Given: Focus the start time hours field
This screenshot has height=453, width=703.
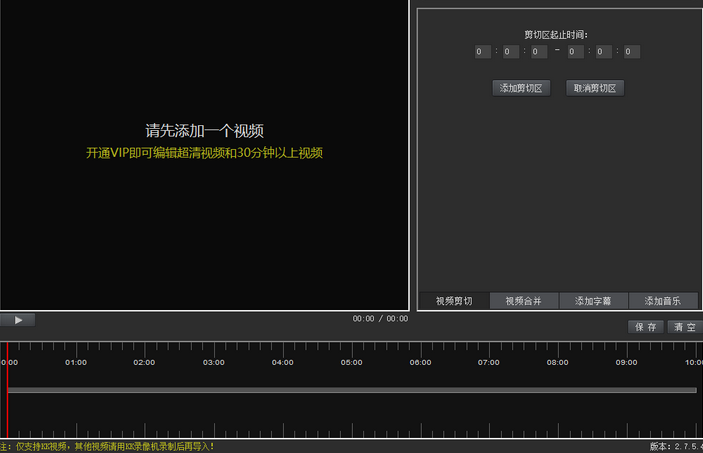Looking at the screenshot, I should coord(483,52).
